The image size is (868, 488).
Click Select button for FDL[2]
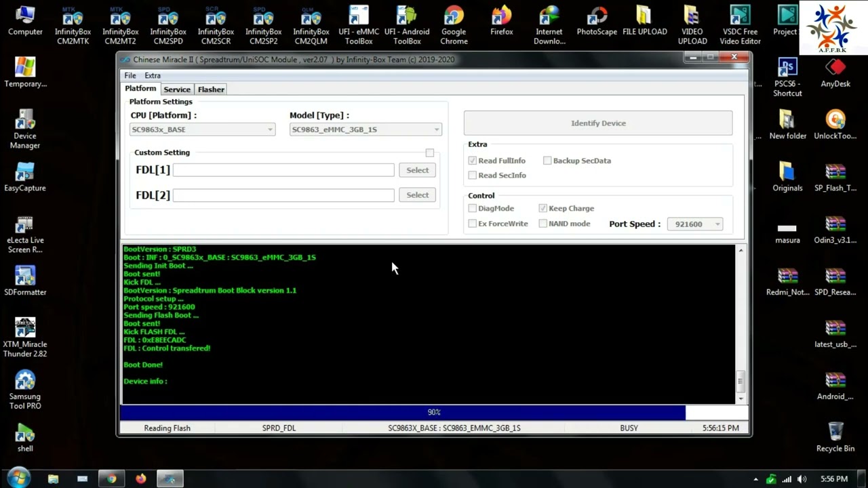[x=418, y=195]
